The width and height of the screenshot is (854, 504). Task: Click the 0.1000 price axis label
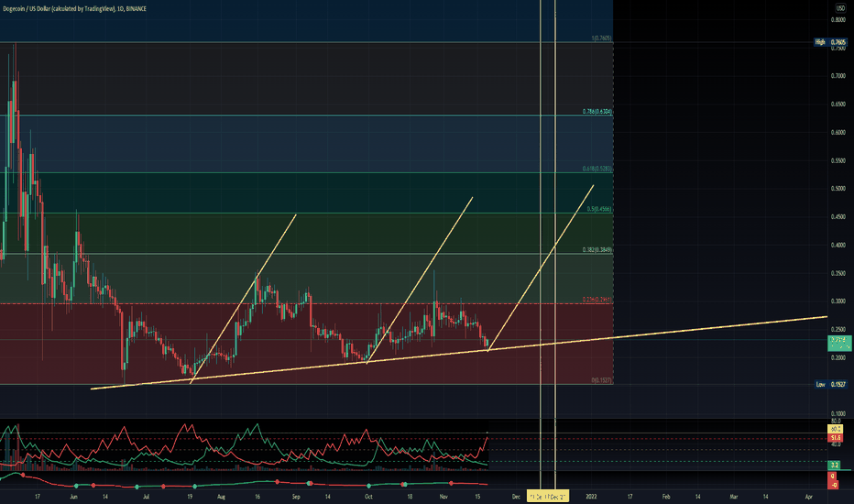pos(838,414)
